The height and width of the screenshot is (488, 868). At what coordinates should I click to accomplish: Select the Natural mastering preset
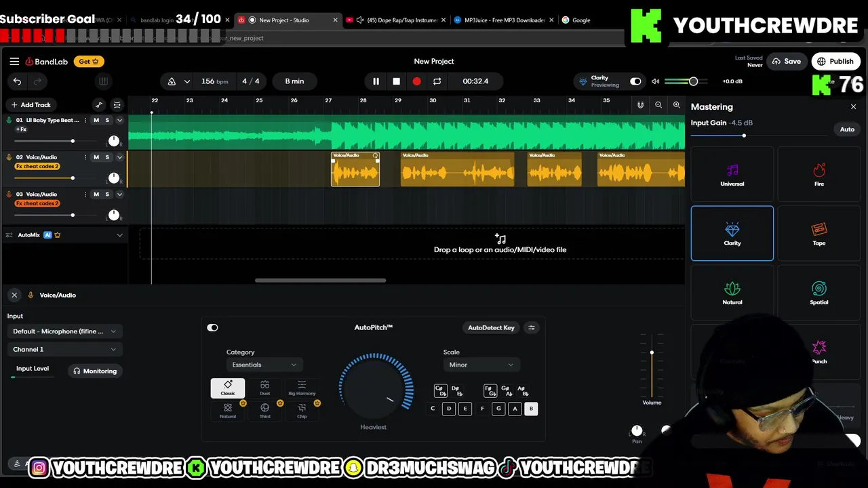(732, 293)
